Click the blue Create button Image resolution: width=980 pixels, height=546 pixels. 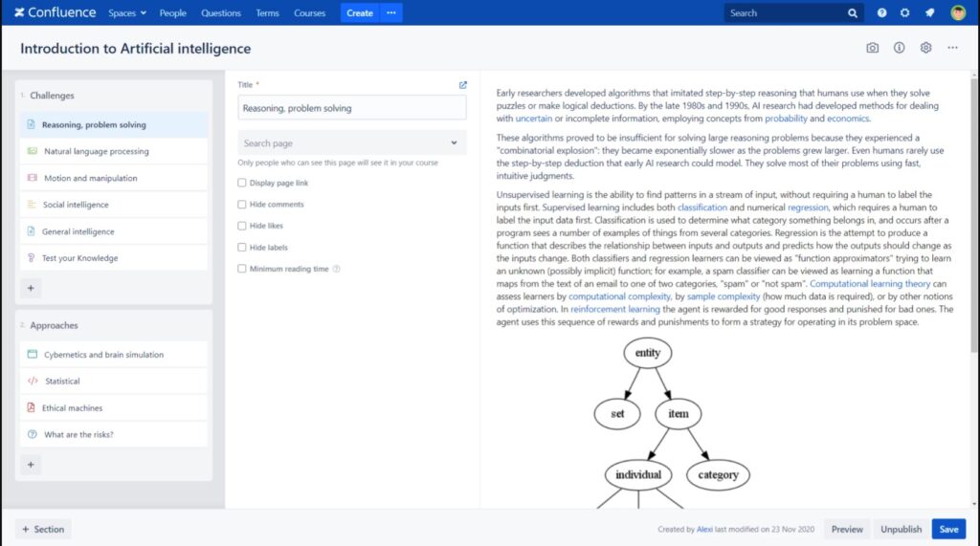(x=360, y=12)
